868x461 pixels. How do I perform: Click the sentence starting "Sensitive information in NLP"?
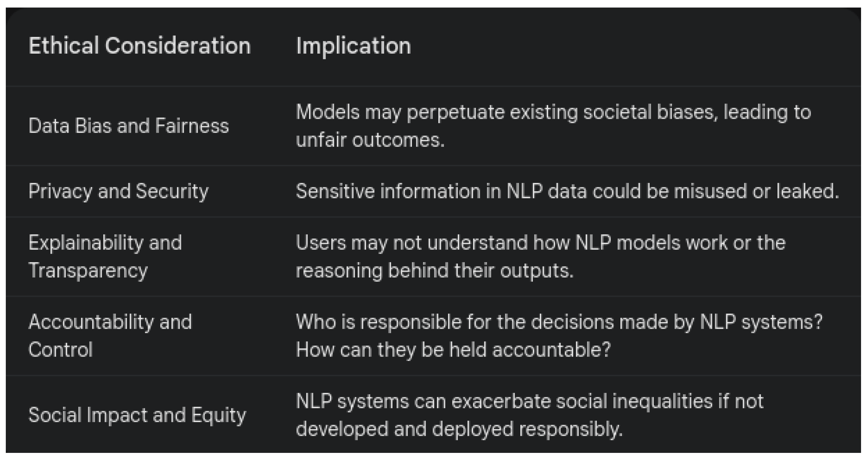[x=567, y=191]
